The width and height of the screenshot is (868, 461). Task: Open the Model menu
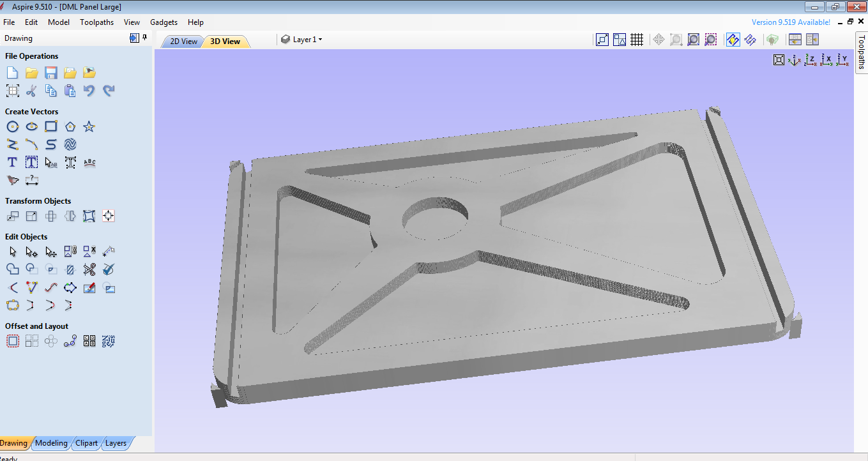pos(59,22)
